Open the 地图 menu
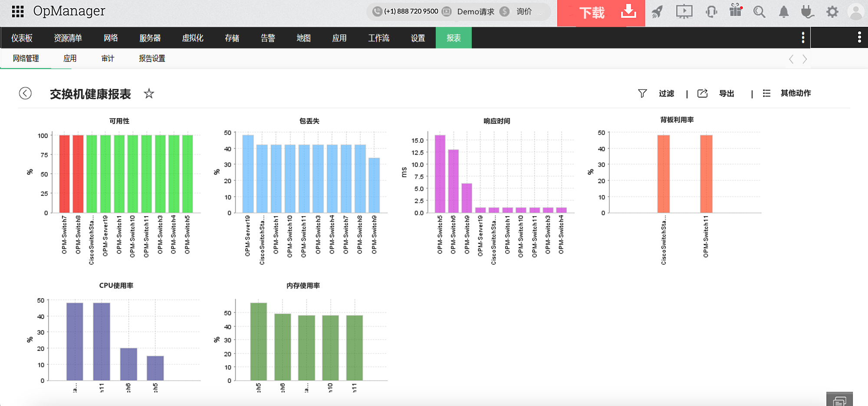Viewport: 868px width, 406px height. [x=303, y=38]
